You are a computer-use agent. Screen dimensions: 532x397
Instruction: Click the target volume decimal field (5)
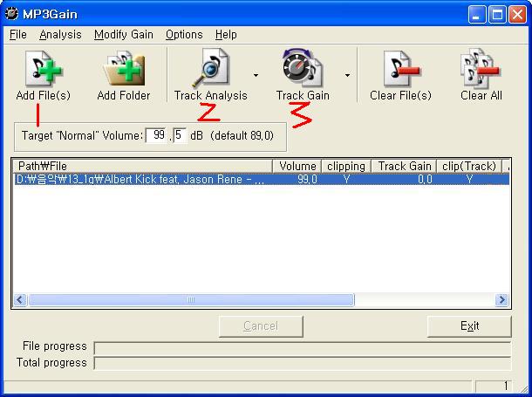click(x=180, y=135)
